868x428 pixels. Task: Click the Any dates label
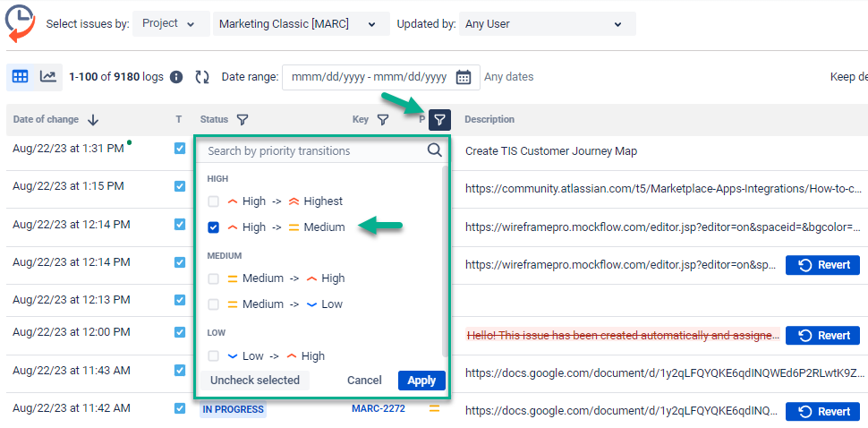click(509, 77)
